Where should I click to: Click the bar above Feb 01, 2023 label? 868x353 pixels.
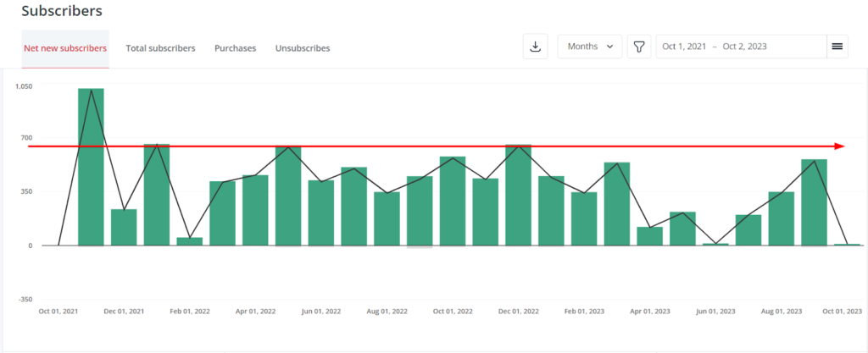pyautogui.click(x=584, y=218)
